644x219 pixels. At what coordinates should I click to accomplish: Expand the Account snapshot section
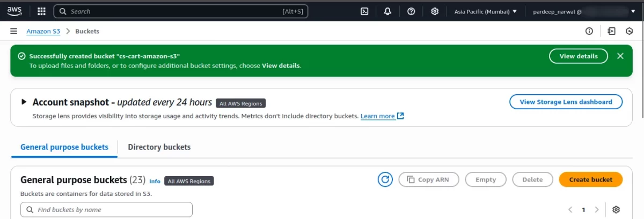click(x=24, y=102)
